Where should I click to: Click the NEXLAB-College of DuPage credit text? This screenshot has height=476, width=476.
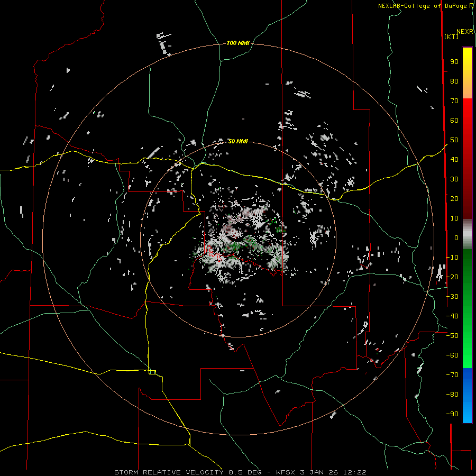tap(425, 6)
